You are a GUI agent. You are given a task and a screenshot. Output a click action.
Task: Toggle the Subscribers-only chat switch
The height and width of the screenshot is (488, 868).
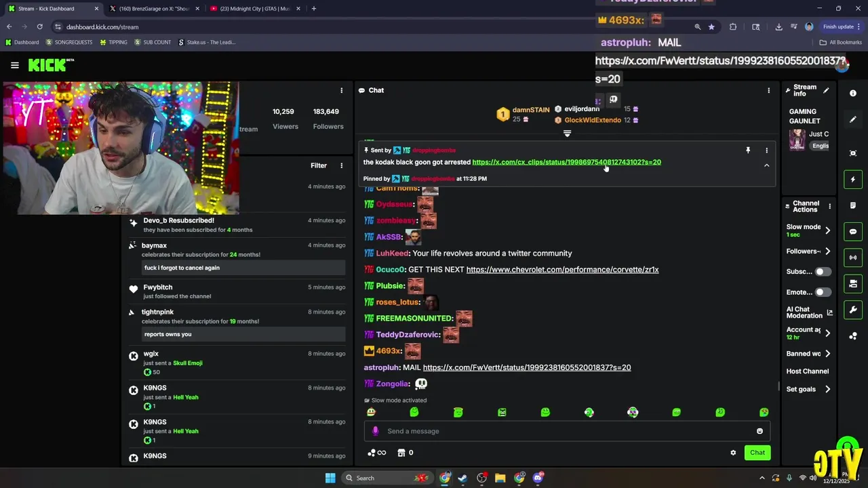pos(823,272)
